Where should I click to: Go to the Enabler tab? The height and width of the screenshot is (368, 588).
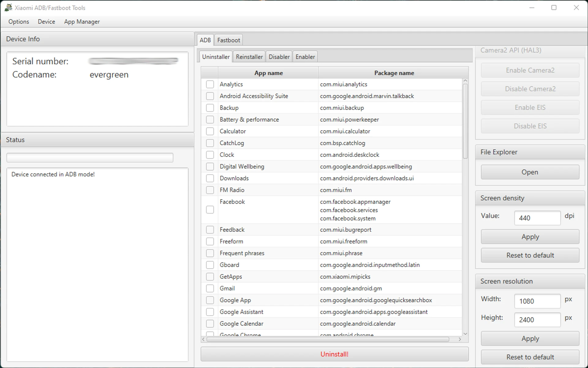305,57
